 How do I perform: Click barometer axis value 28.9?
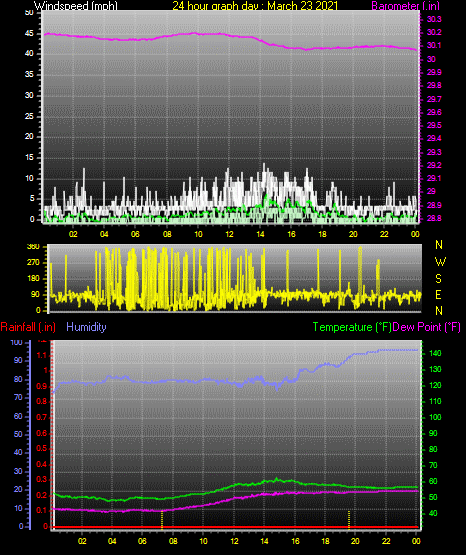coord(434,205)
